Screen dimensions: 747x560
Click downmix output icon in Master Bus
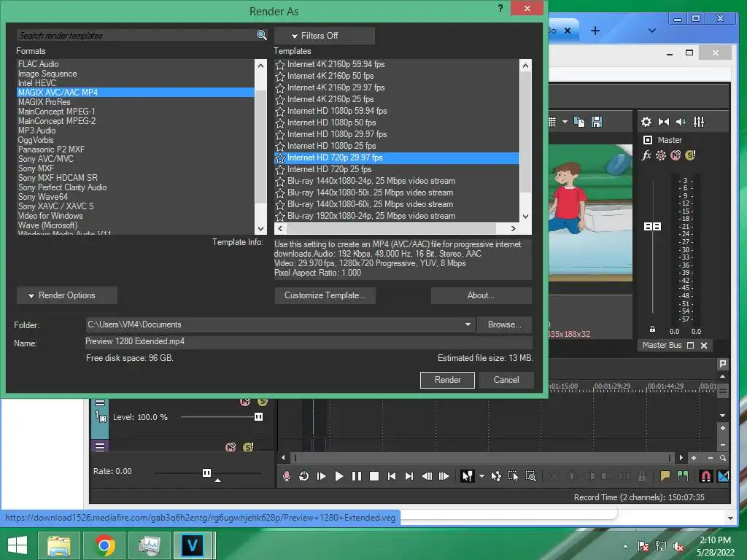coord(664,122)
